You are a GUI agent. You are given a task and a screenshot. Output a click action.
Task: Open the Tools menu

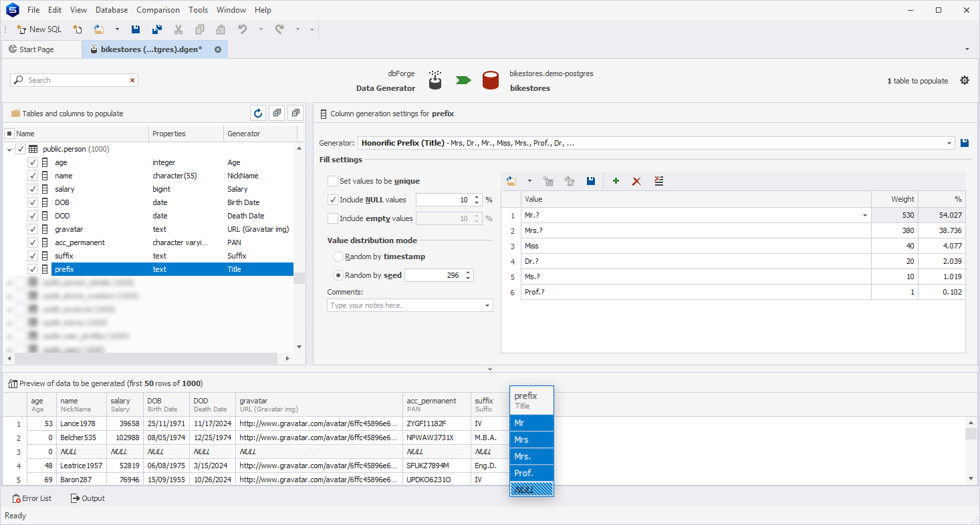[x=198, y=10]
